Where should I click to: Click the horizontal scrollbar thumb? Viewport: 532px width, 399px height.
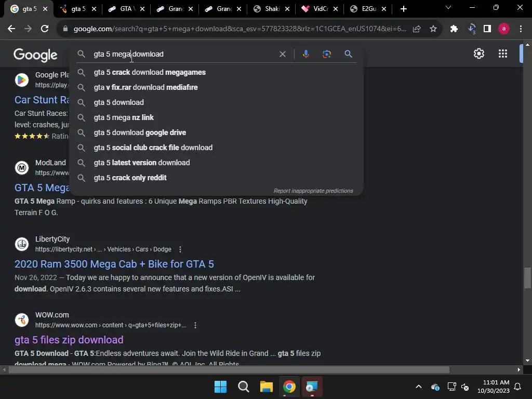[229, 369]
